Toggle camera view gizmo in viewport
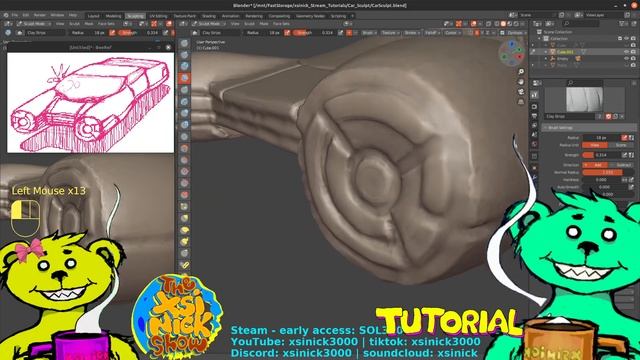 [521, 91]
